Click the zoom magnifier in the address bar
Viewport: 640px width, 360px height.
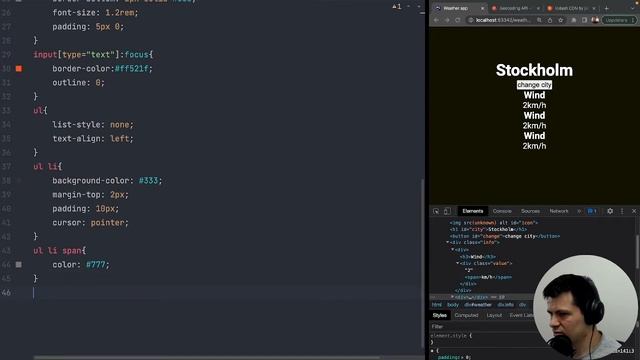coord(539,20)
